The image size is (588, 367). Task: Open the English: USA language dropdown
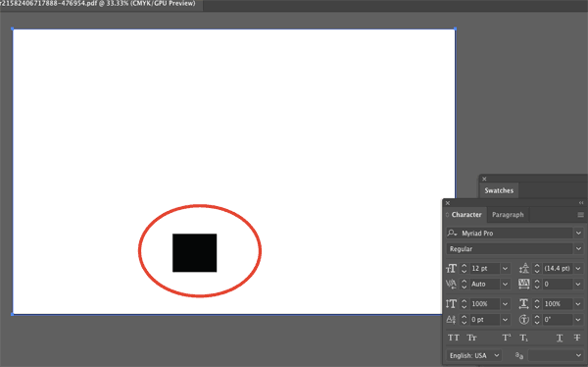pos(474,355)
